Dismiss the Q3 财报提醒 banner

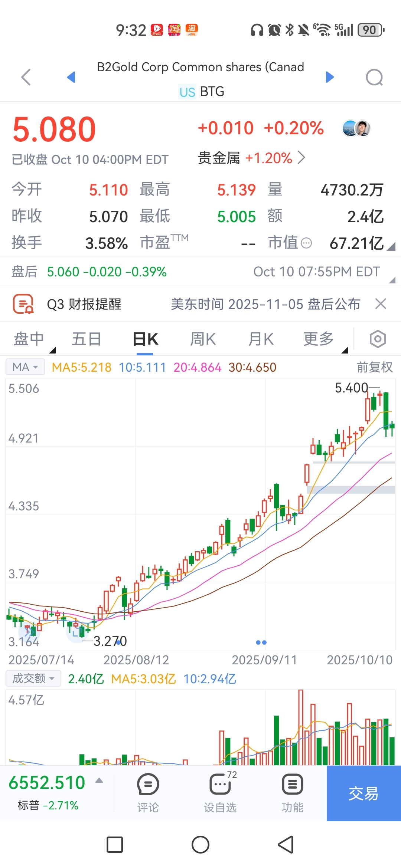pyautogui.click(x=381, y=304)
